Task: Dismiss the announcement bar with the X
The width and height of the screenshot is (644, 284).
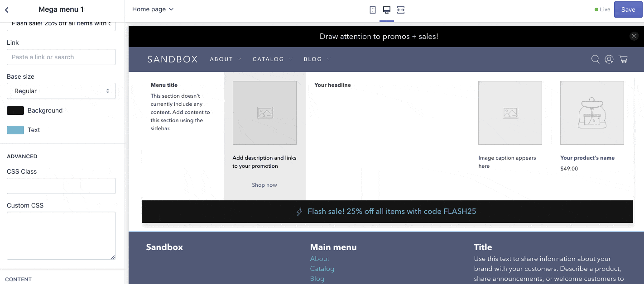Action: [x=634, y=36]
